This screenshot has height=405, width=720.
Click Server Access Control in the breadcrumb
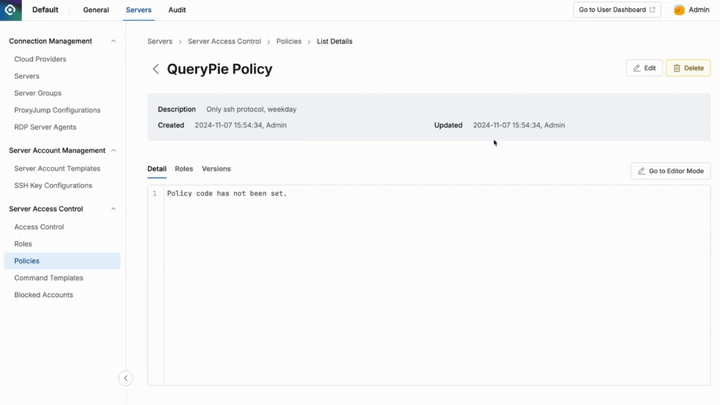pos(224,41)
